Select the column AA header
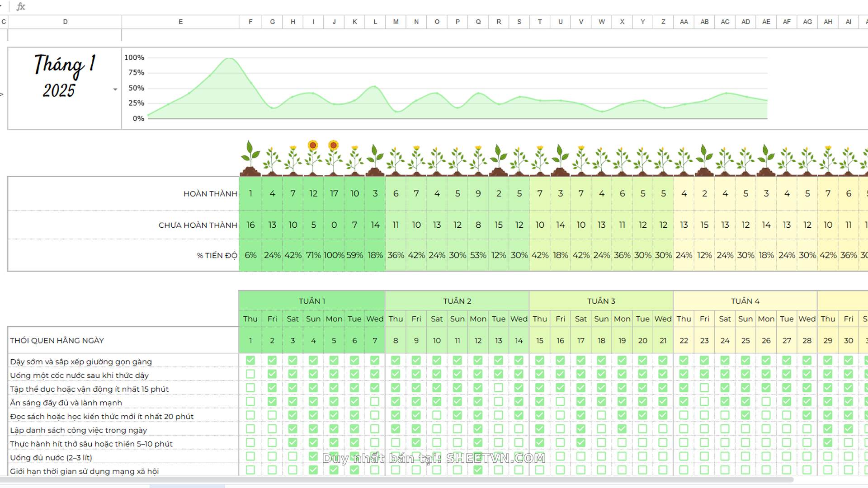 click(x=684, y=22)
